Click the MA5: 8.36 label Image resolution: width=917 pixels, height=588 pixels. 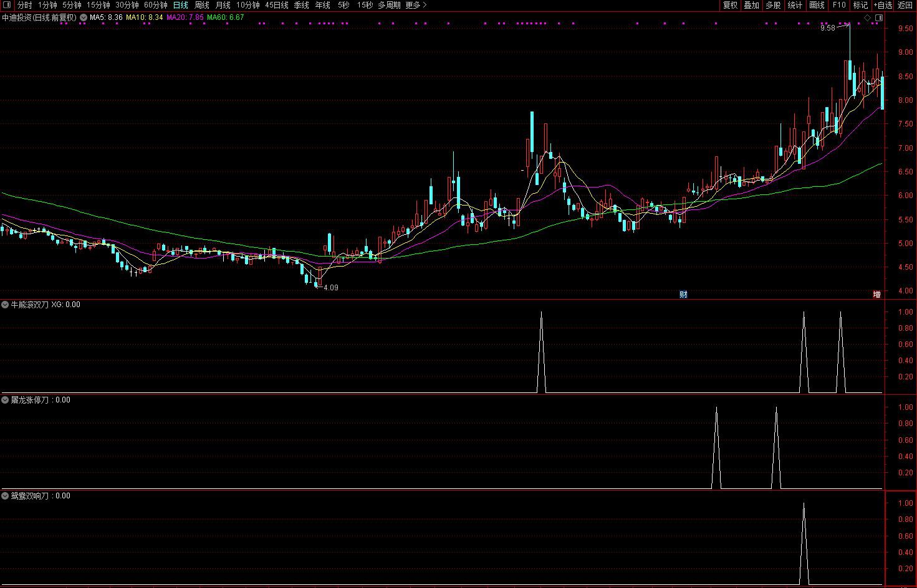point(106,17)
